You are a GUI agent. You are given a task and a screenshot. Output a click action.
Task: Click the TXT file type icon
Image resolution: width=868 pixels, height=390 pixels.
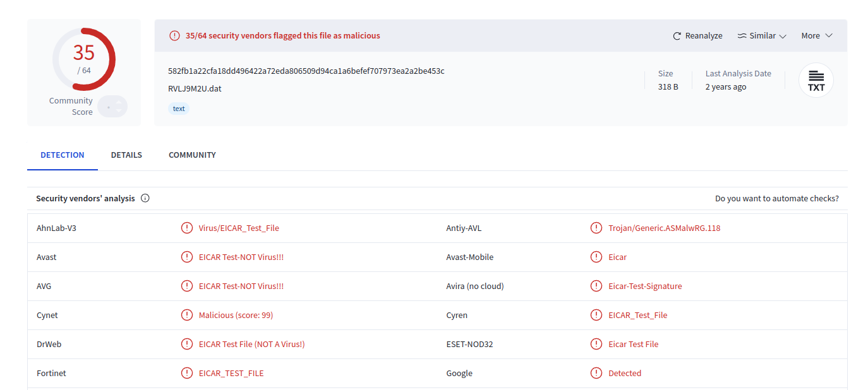(816, 80)
